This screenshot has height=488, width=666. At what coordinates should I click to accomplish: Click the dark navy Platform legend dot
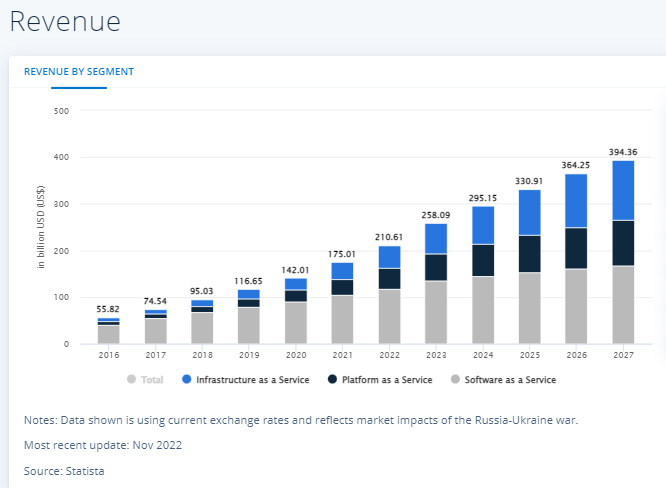click(x=332, y=379)
